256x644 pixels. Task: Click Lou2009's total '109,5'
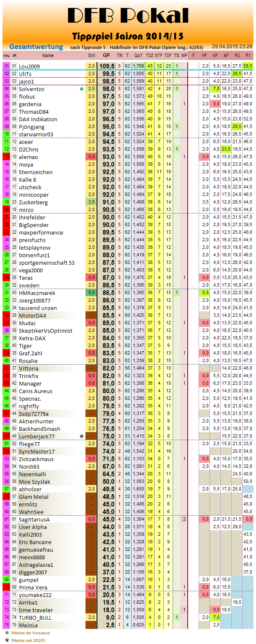(107, 66)
